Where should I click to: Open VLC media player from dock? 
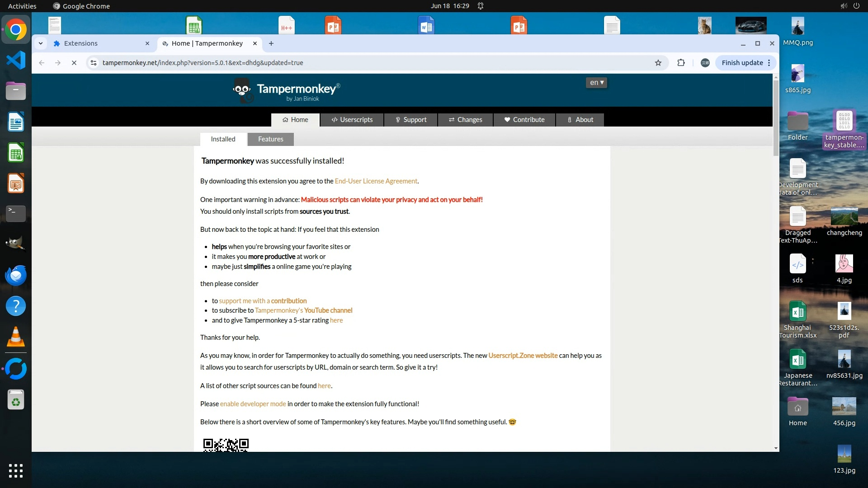click(x=16, y=337)
